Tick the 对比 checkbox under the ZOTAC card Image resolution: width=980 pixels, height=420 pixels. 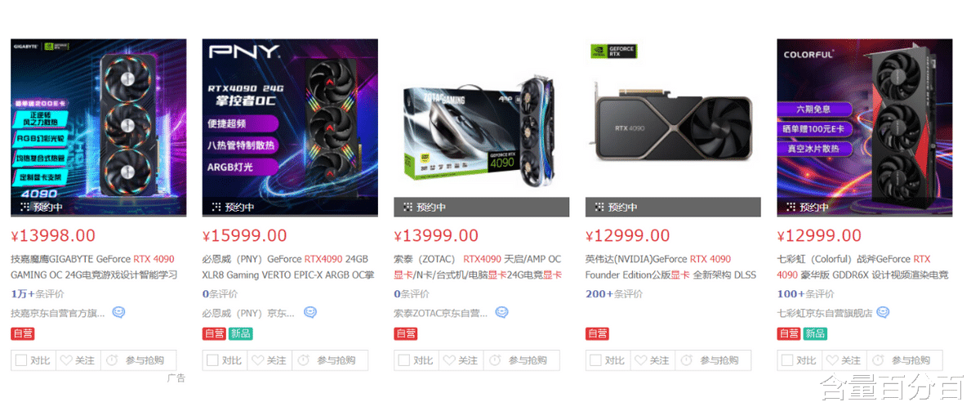(x=404, y=360)
